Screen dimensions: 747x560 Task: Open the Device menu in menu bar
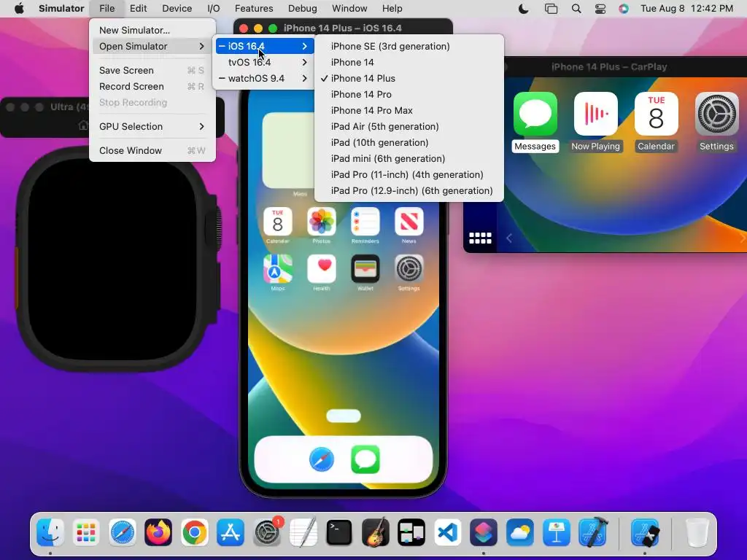point(177,9)
